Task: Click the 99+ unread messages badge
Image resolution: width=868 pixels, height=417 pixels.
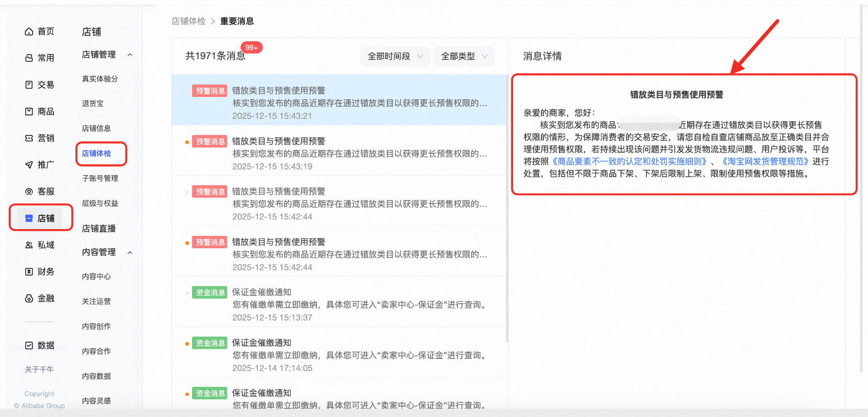Action: [252, 48]
